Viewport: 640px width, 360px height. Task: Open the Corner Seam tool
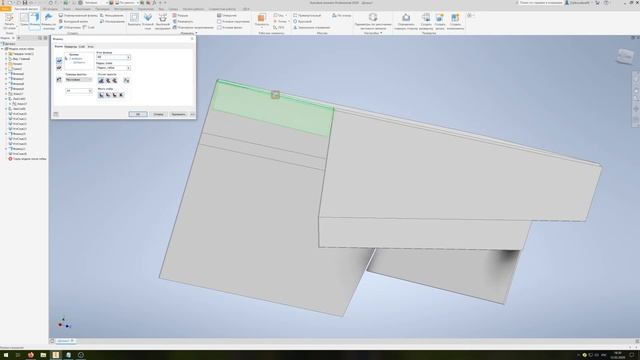point(148,20)
